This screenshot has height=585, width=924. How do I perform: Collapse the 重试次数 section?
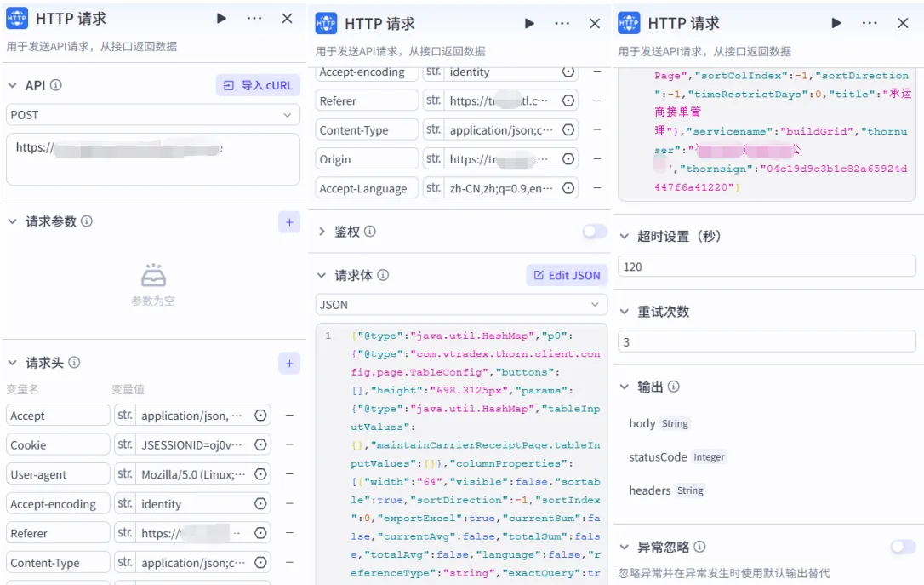click(x=625, y=311)
